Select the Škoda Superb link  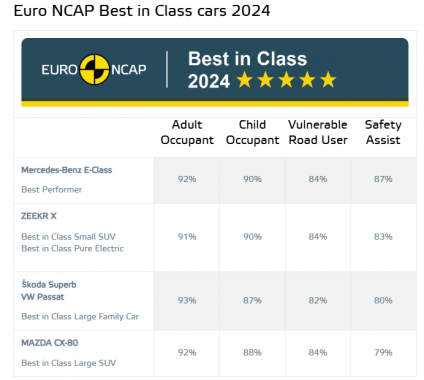49,284
